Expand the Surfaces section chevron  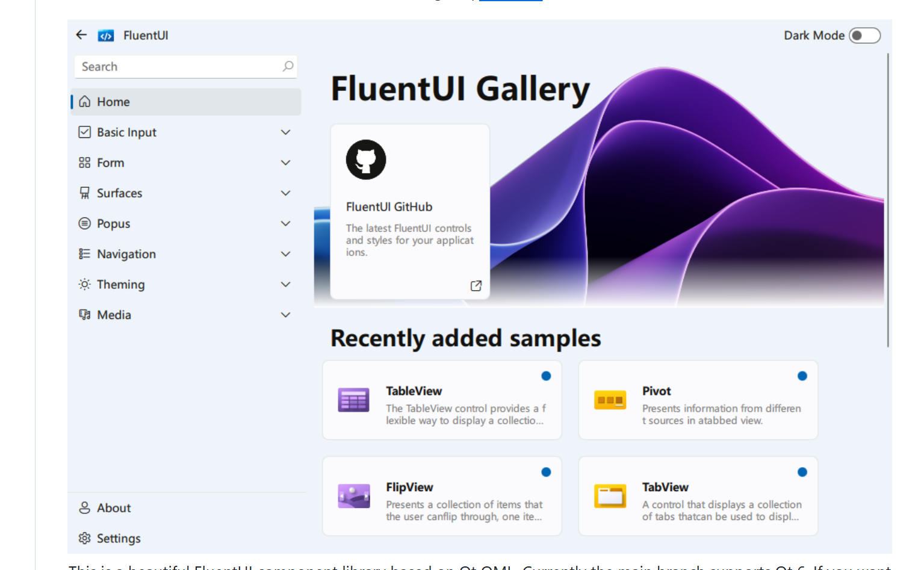tap(286, 193)
